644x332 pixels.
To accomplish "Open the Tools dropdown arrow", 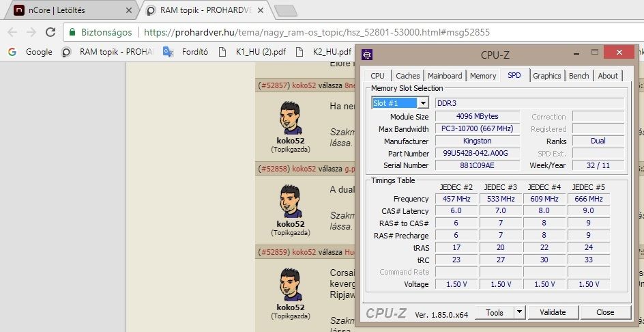I will [520, 312].
